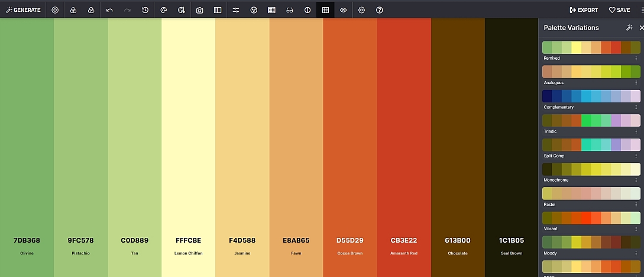The width and height of the screenshot is (644, 277).
Task: Click the three overlapping circles icon
Action: tap(73, 10)
